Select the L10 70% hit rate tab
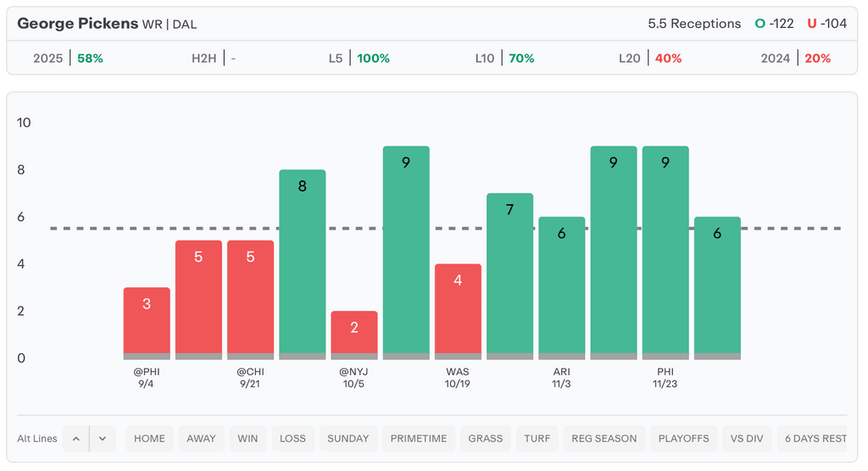Image resolution: width=868 pixels, height=471 pixels. (504, 58)
